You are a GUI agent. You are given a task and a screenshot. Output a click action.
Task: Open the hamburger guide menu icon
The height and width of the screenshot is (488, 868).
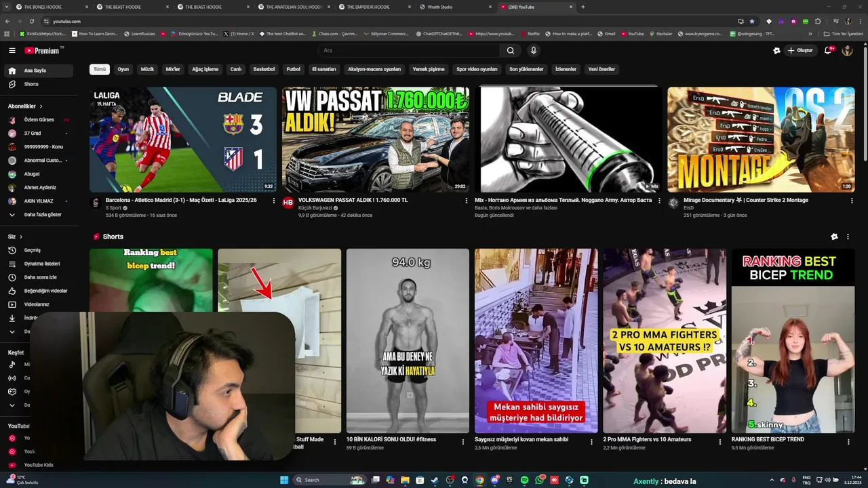[x=12, y=50]
